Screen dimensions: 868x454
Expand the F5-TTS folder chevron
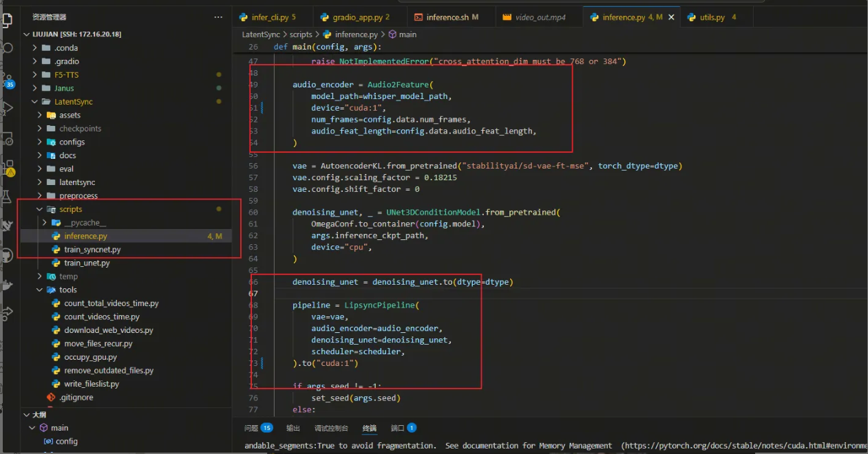click(x=36, y=75)
